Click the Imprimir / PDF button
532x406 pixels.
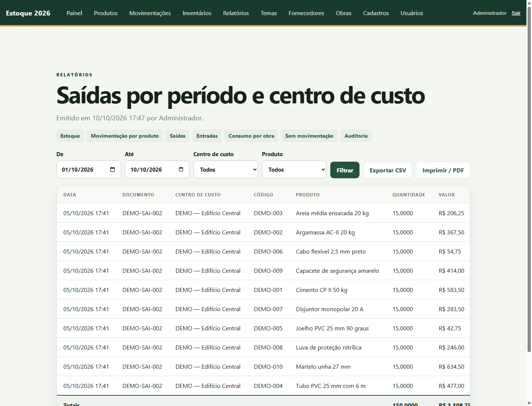pyautogui.click(x=443, y=170)
